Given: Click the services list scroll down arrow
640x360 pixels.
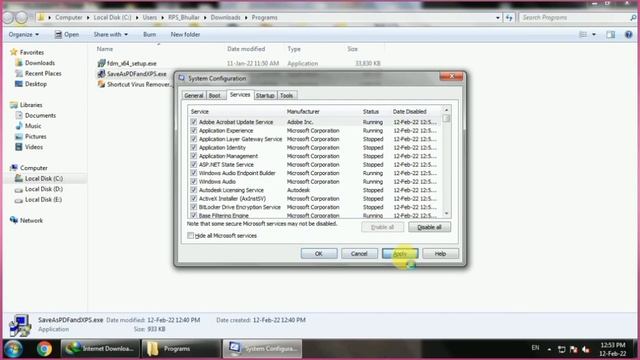Looking at the screenshot, I should click(x=446, y=213).
